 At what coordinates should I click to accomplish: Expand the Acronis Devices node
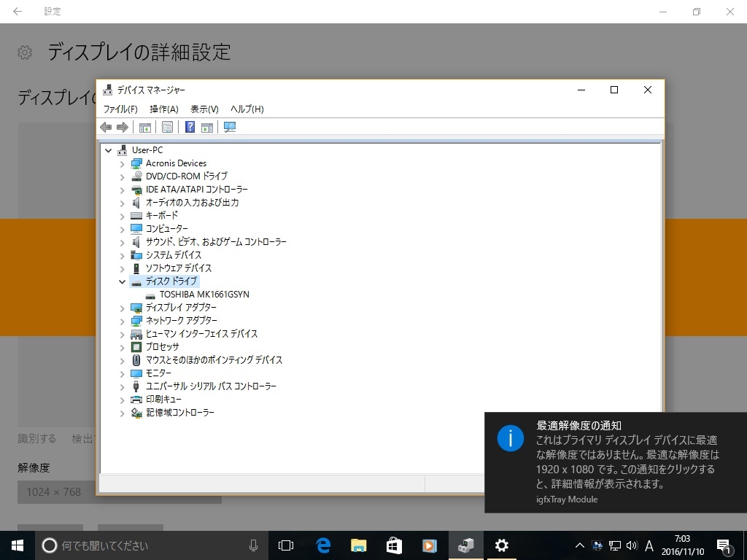pyautogui.click(x=123, y=164)
